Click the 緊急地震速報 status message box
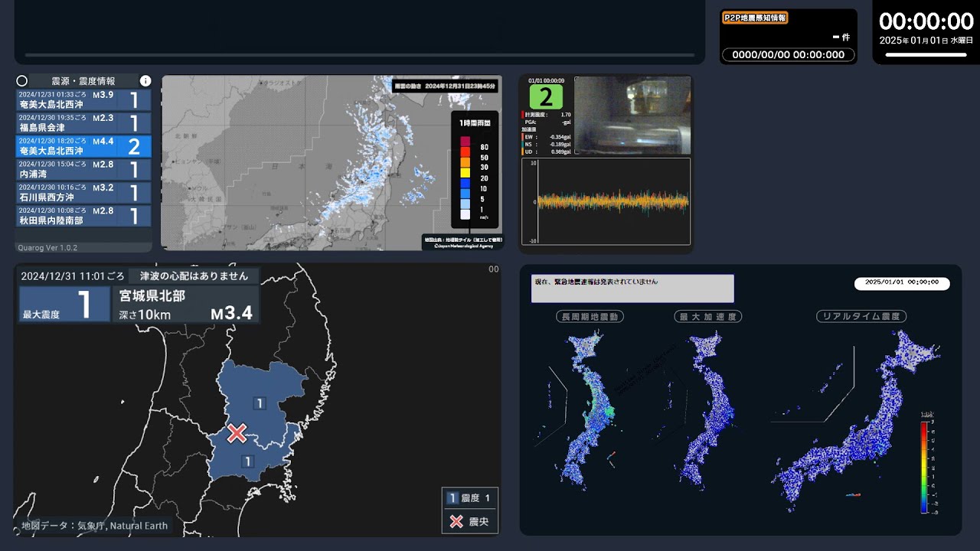The image size is (980, 551). coord(632,289)
